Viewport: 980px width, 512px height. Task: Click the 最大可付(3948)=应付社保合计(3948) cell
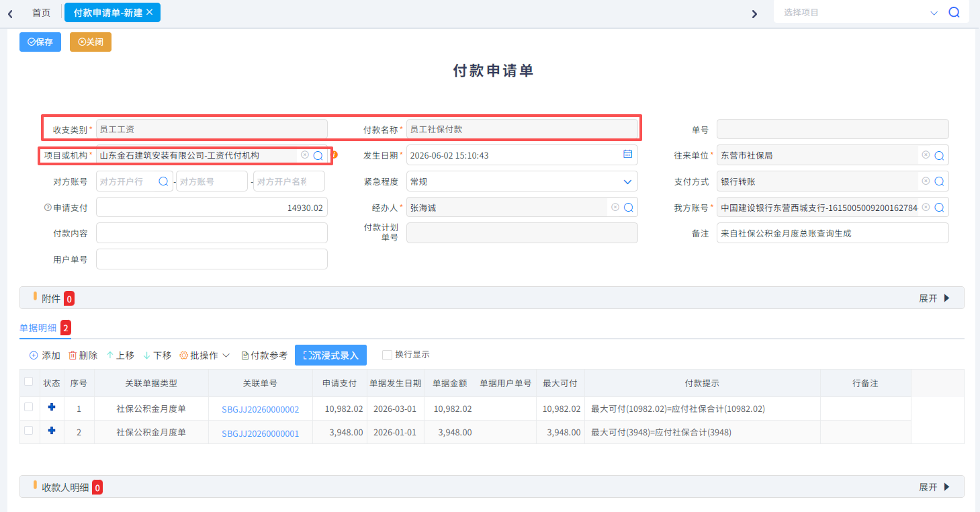point(702,433)
